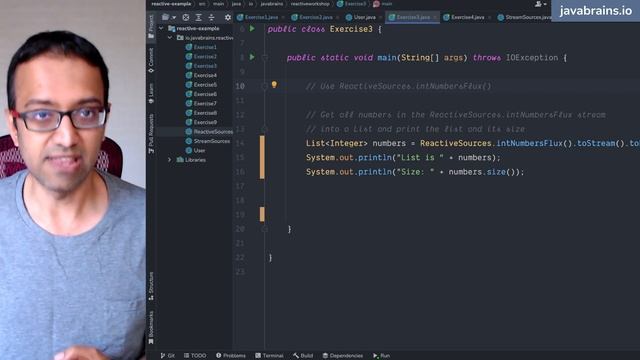This screenshot has height=360, width=640.
Task: Open project view options dropdown
Action: click(x=169, y=17)
